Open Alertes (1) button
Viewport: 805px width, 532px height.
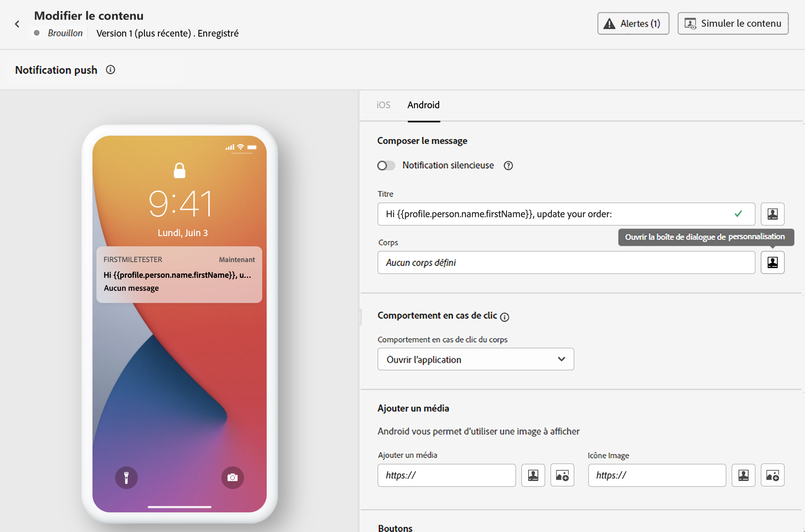(x=633, y=24)
